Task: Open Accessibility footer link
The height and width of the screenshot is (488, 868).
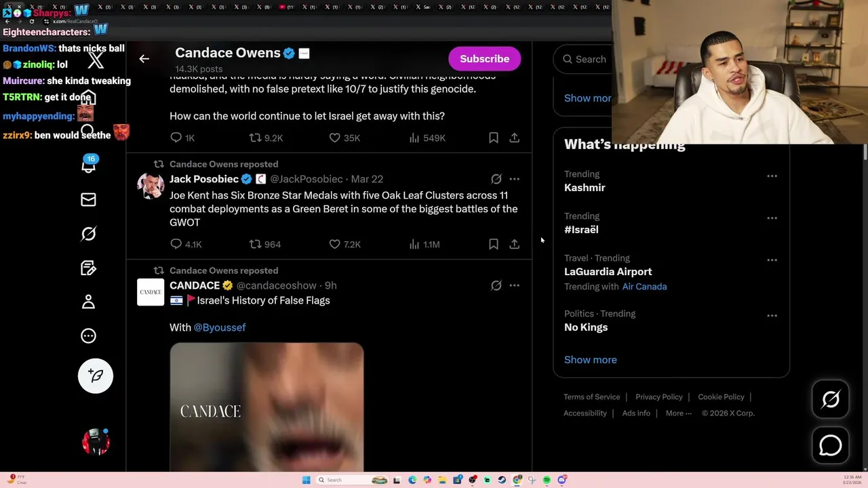Action: [x=585, y=413]
